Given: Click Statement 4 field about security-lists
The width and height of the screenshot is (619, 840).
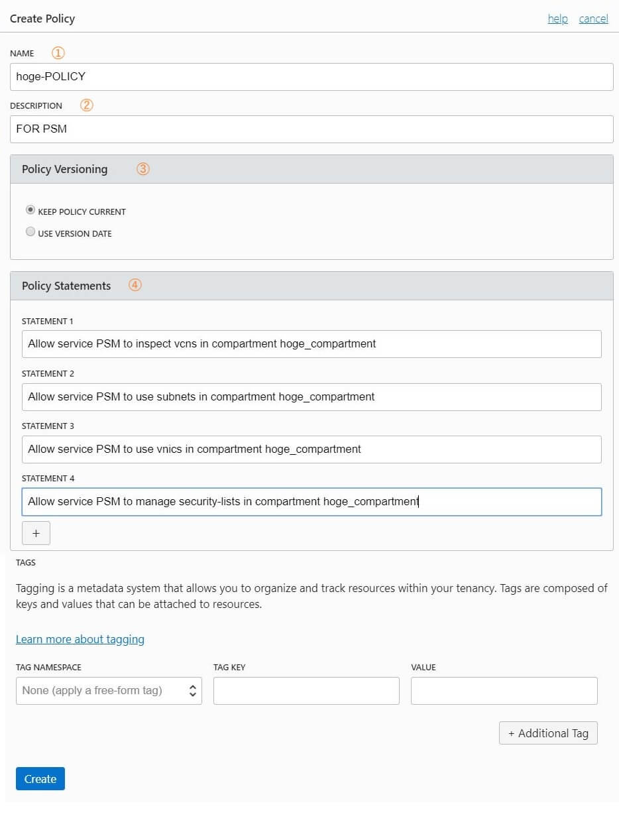Looking at the screenshot, I should point(311,502).
